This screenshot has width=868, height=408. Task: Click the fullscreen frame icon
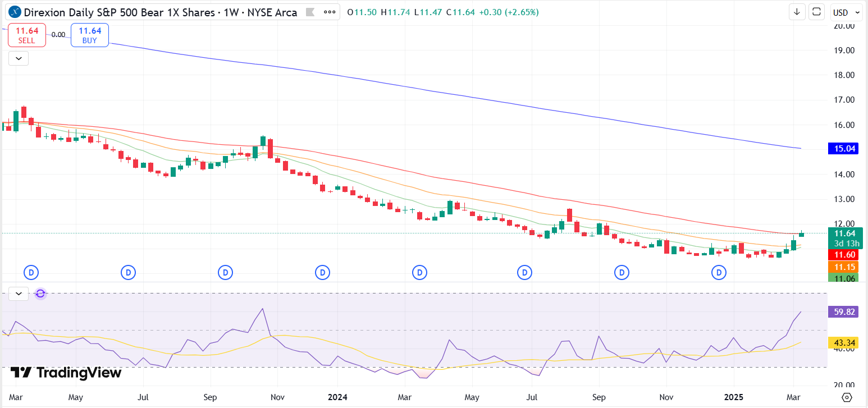coord(816,12)
